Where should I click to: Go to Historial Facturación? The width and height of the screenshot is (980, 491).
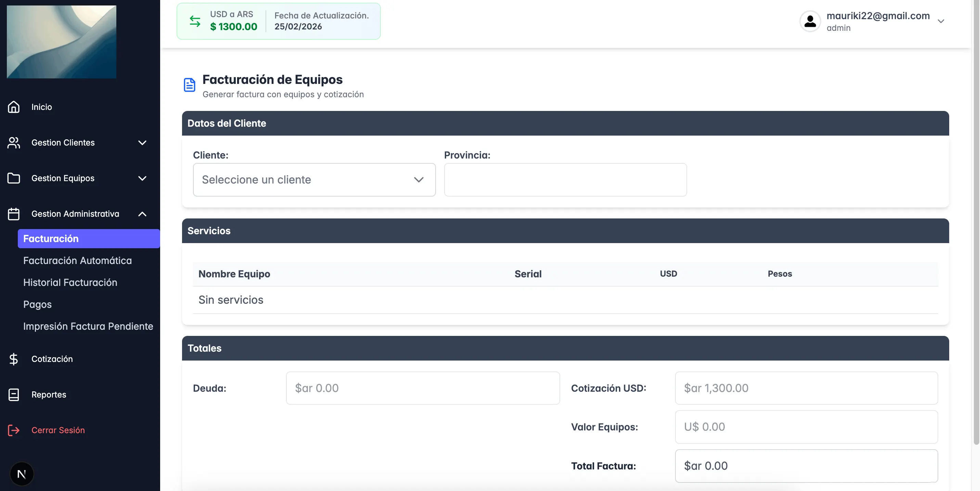point(70,282)
